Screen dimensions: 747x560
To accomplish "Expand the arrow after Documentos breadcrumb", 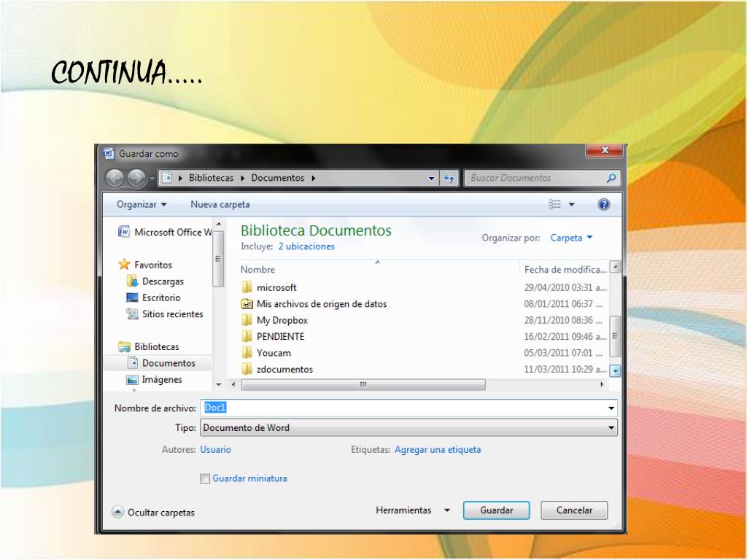I will pos(313,178).
